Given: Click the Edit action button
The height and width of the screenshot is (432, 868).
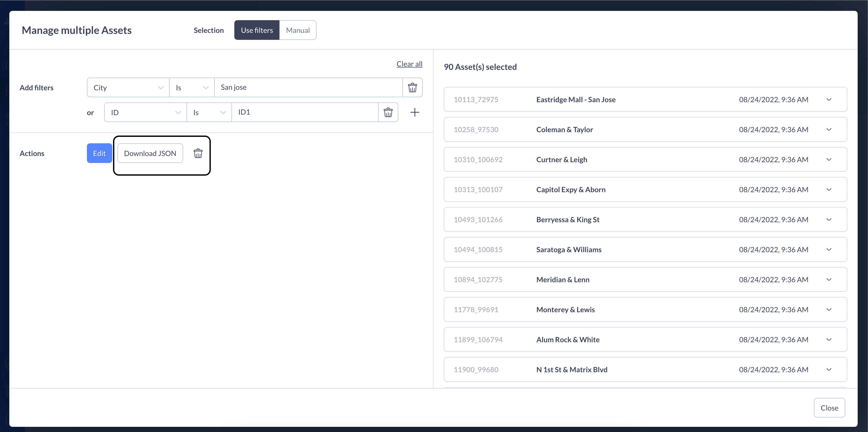Looking at the screenshot, I should coord(99,153).
